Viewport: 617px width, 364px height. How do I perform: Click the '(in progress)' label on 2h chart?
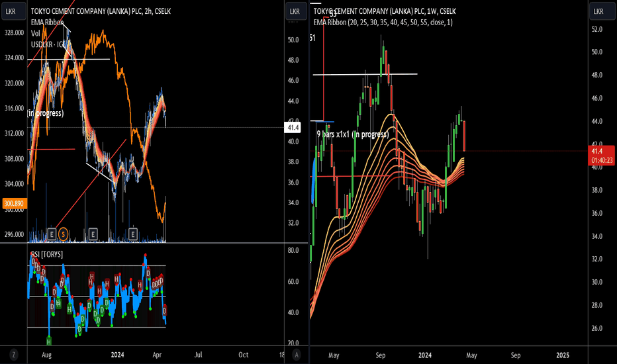pyautogui.click(x=45, y=113)
